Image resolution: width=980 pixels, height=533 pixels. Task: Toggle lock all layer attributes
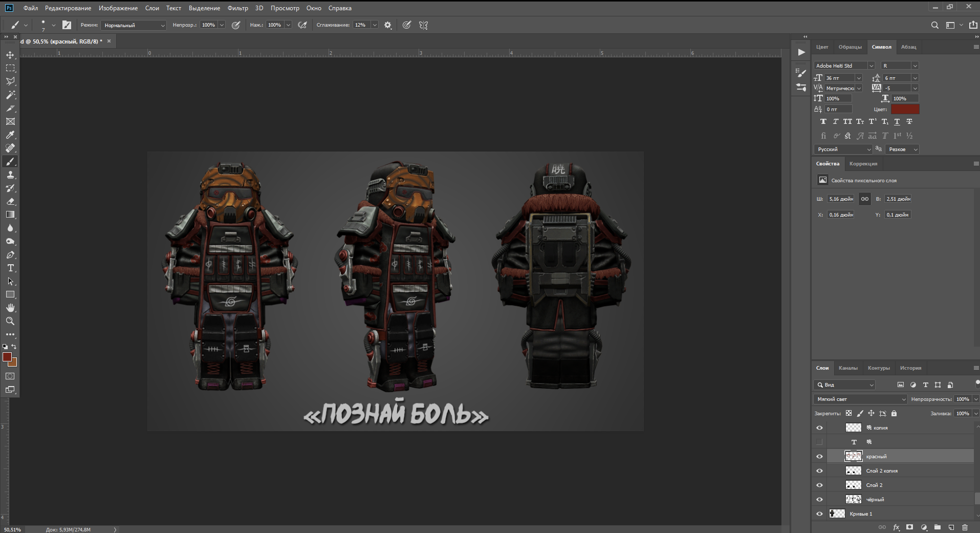point(894,413)
